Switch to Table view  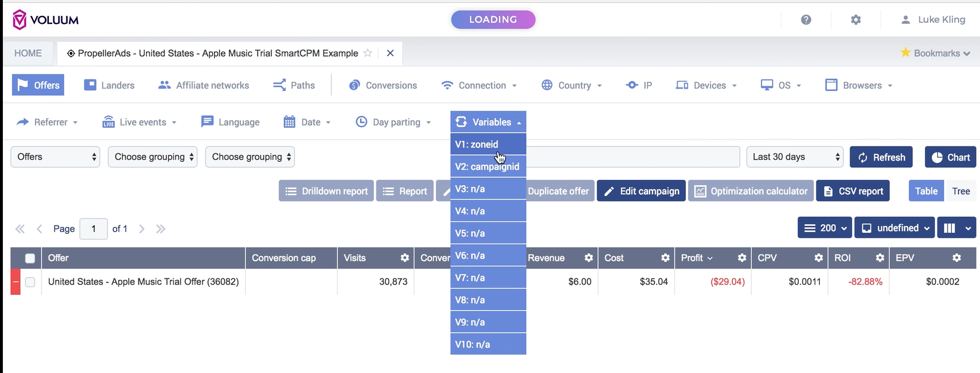(x=927, y=191)
